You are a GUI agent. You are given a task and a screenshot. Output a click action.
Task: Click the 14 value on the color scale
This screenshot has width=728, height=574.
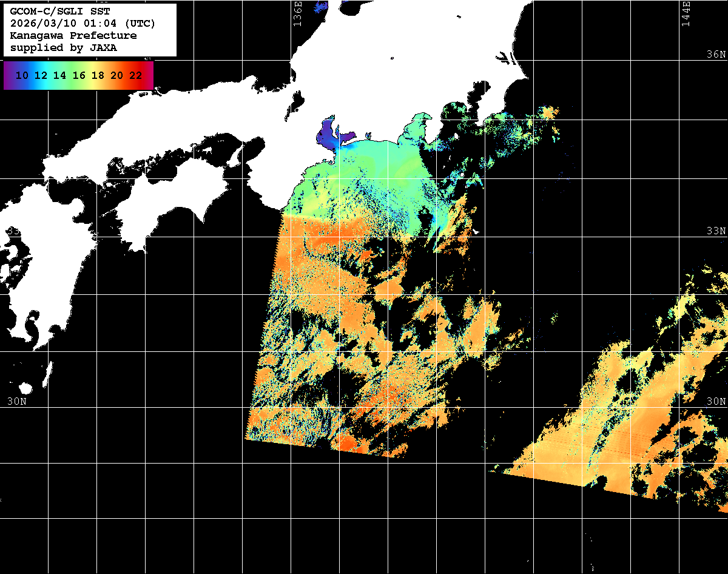[x=60, y=76]
